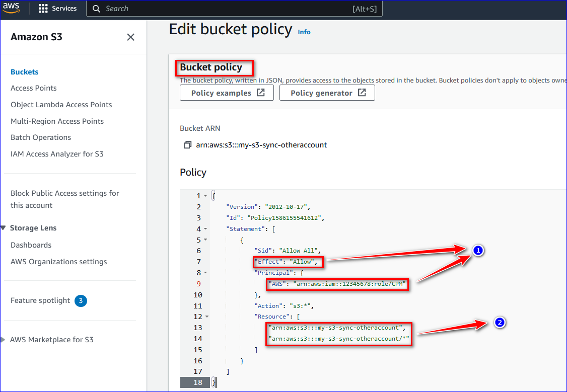Click the "Action": "s3:*" line

click(x=284, y=306)
